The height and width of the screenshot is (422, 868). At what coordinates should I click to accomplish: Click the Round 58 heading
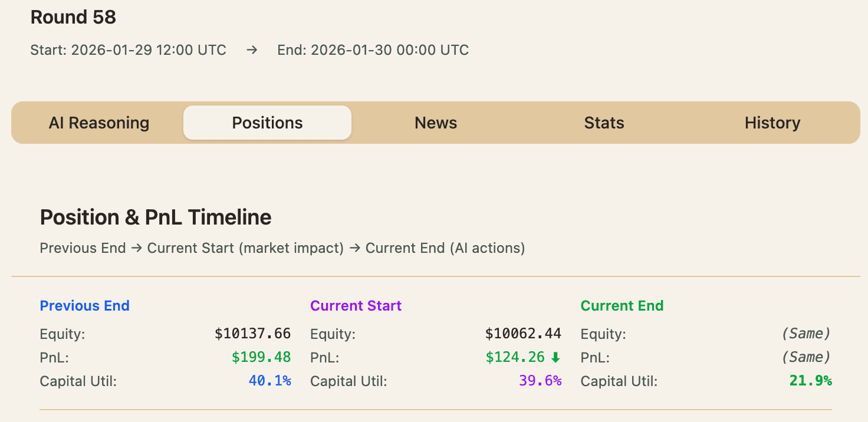[x=73, y=18]
